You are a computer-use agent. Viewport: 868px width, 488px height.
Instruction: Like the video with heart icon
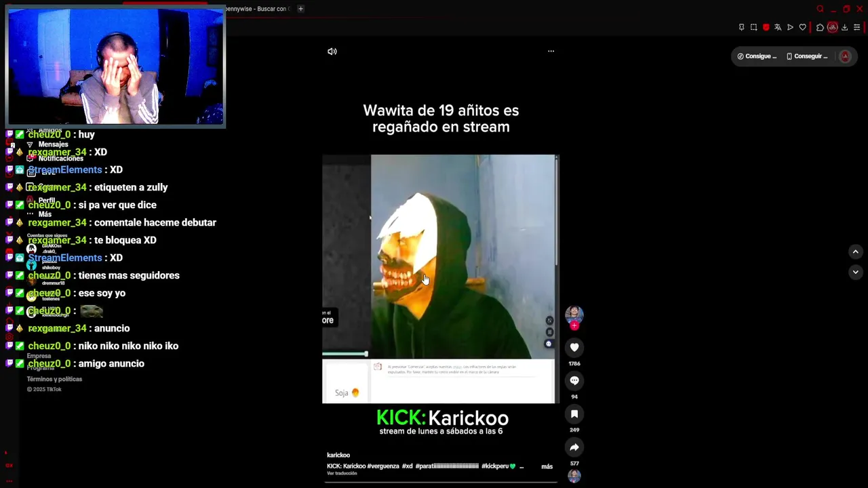coord(574,347)
